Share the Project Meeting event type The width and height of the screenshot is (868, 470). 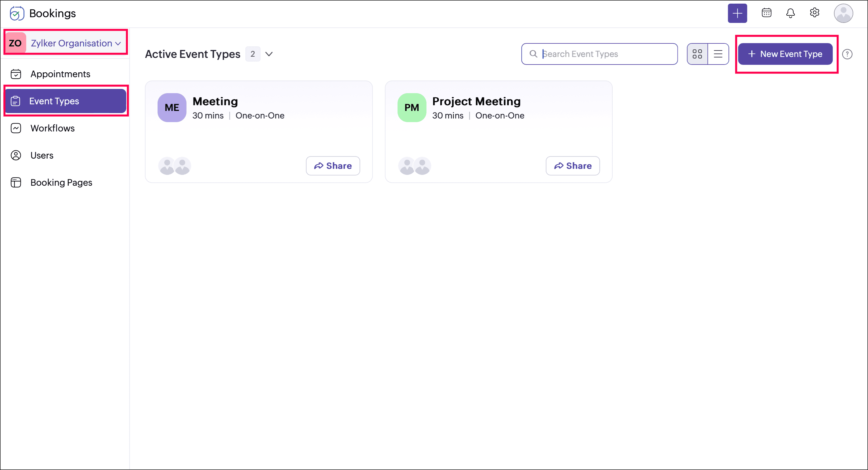pyautogui.click(x=573, y=166)
